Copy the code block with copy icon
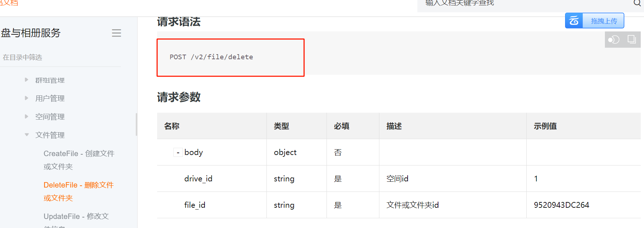 click(x=632, y=39)
